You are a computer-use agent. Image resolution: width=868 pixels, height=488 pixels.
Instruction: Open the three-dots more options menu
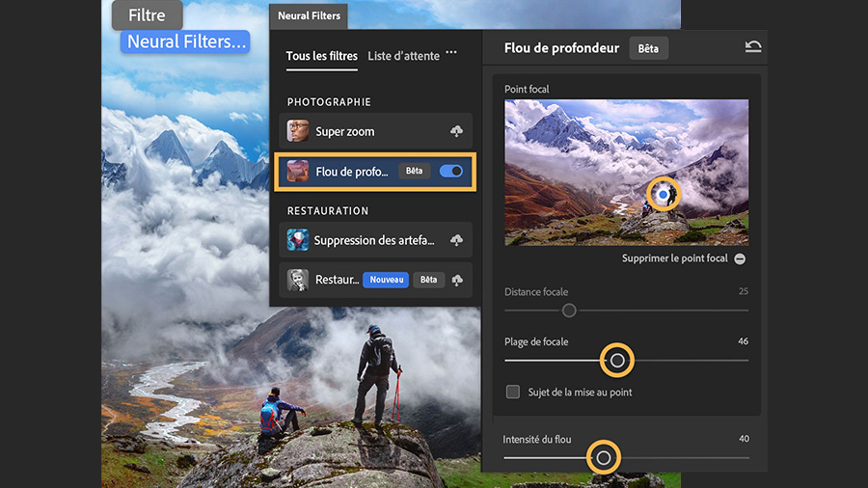pyautogui.click(x=451, y=53)
